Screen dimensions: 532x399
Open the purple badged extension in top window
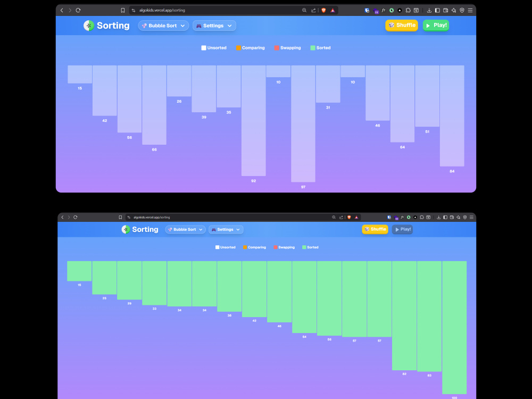point(375,11)
